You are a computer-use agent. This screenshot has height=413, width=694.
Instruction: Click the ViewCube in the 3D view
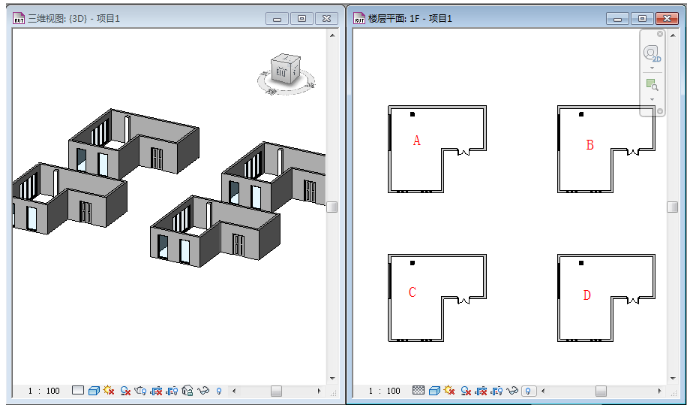[286, 69]
